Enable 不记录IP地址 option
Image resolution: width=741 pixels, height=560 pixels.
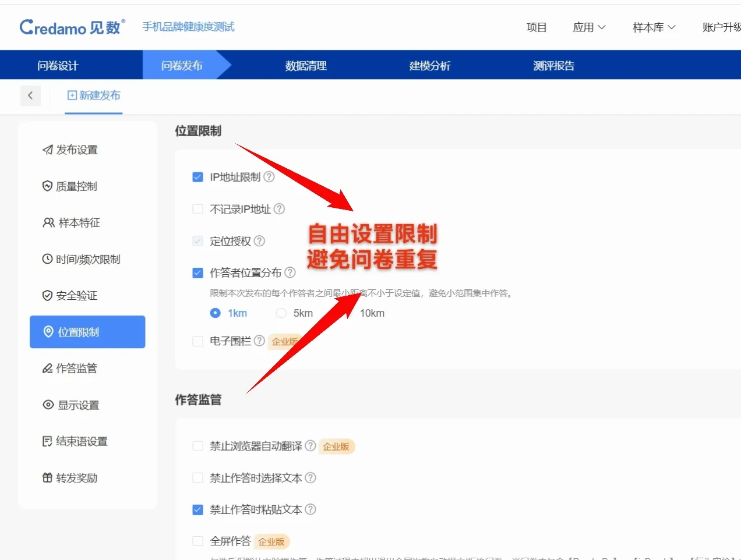(198, 209)
